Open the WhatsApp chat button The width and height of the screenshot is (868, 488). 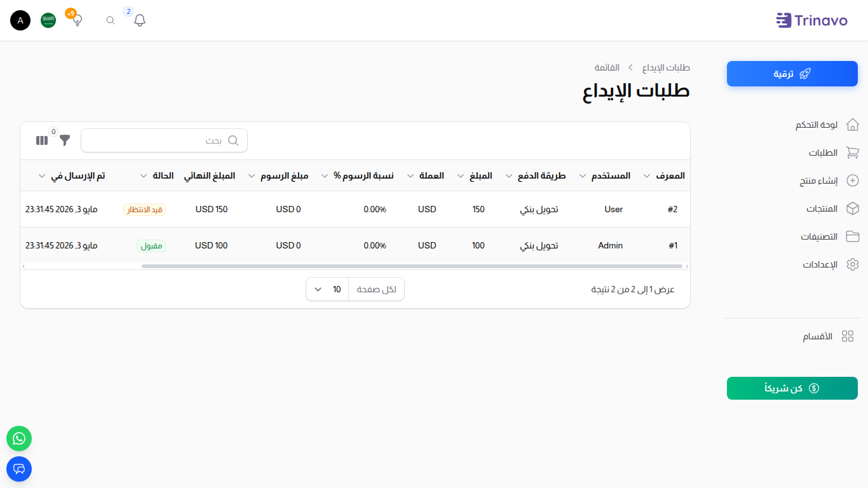click(x=19, y=438)
